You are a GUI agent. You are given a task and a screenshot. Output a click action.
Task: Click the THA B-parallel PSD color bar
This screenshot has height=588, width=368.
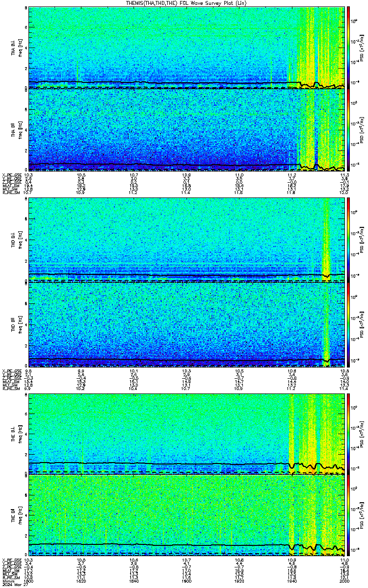click(x=348, y=130)
